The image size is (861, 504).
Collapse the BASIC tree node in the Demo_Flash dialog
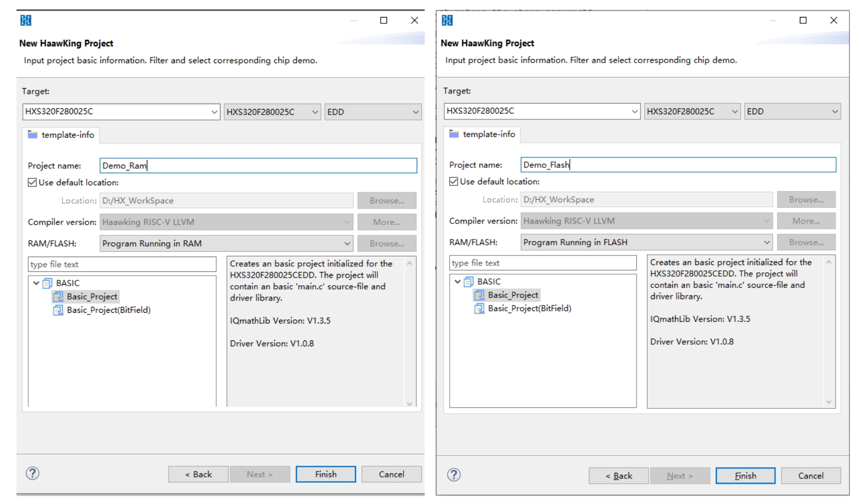(x=457, y=281)
